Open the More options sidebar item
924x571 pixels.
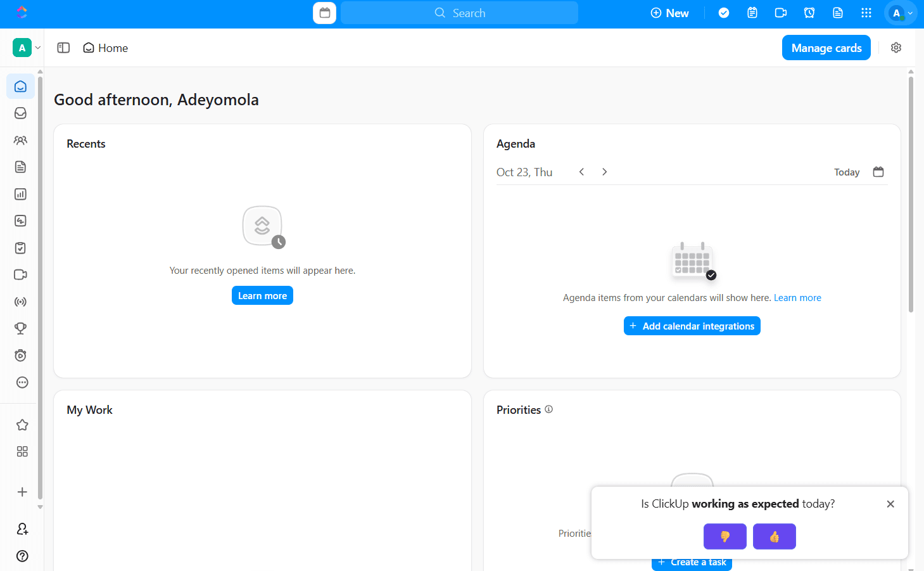click(22, 382)
